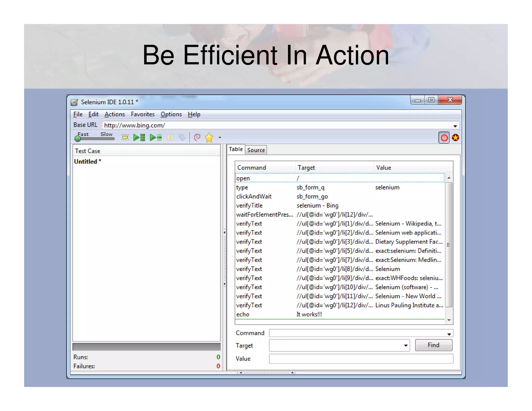532x411 pixels.
Task: Open the Command combo box dropdown
Action: [x=449, y=334]
